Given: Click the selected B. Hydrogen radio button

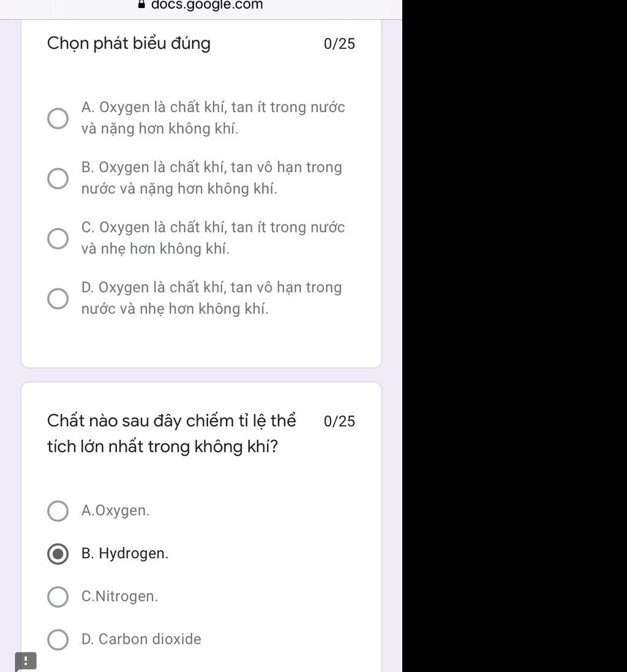Looking at the screenshot, I should pos(58,554).
